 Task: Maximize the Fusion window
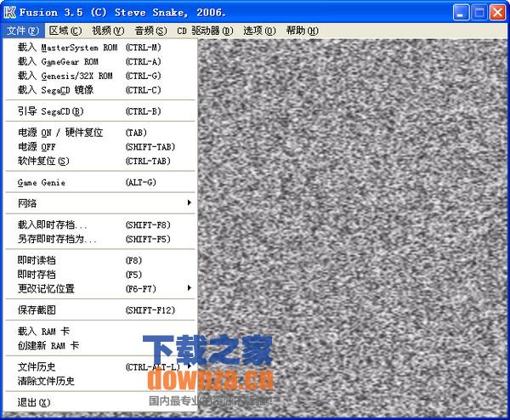479,13
